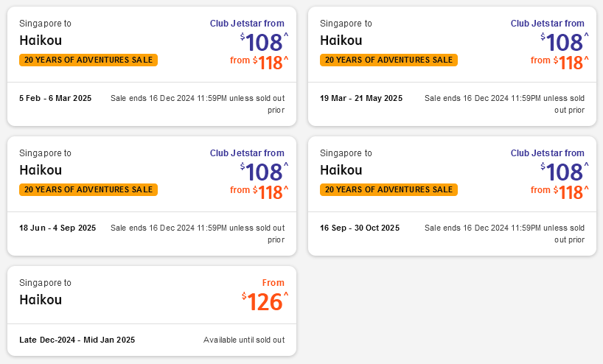This screenshot has height=364, width=603.
Task: Click the $108 Club Jetstar price for 19 Mar - 21 May
Action: tap(565, 42)
